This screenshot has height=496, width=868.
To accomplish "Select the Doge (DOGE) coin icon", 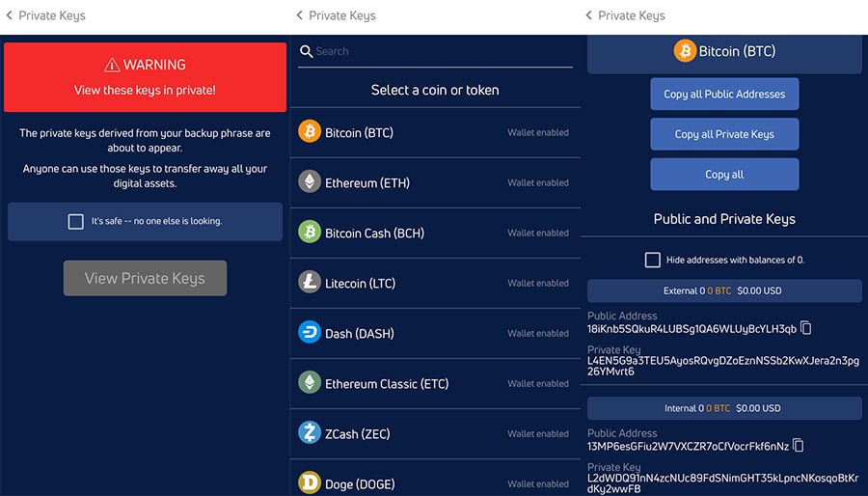I will pos(310,482).
